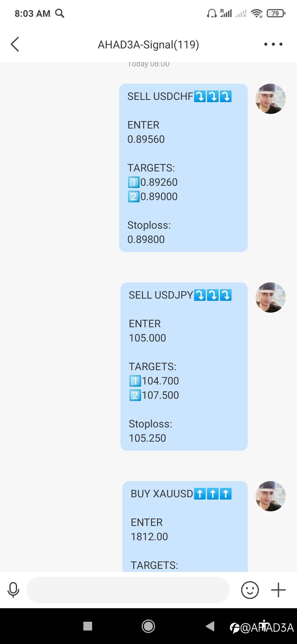
Task: Tap the microphone voice input icon
Action: point(13,590)
